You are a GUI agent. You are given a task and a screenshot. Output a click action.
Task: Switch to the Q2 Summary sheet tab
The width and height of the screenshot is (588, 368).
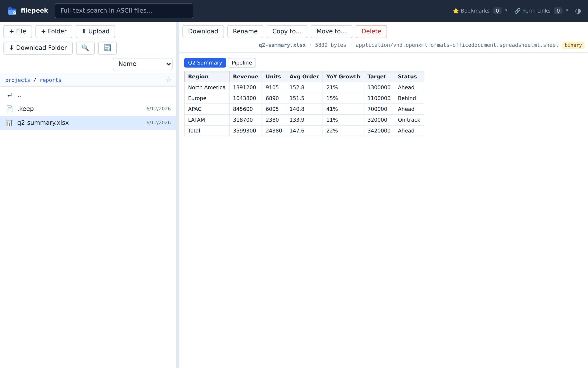click(205, 63)
